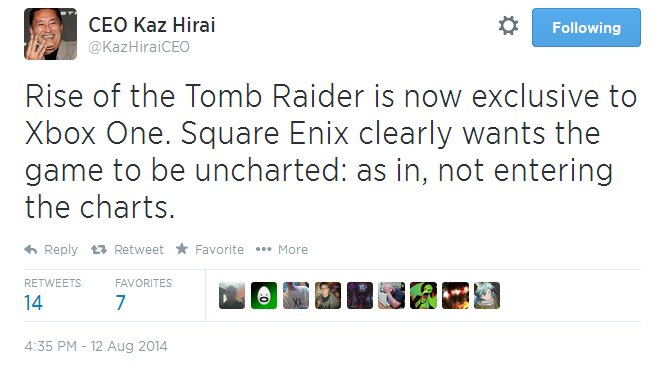Select the white shirt avatar labeled X1

(296, 295)
